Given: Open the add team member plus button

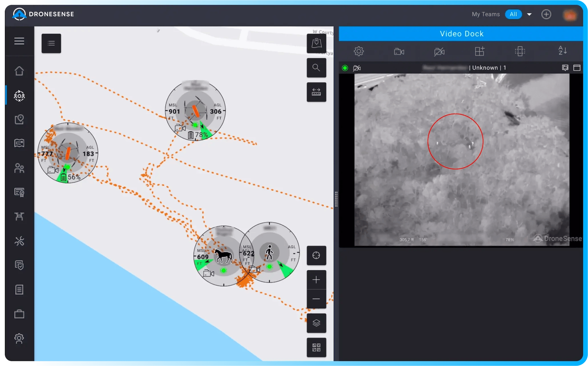Looking at the screenshot, I should tap(546, 14).
